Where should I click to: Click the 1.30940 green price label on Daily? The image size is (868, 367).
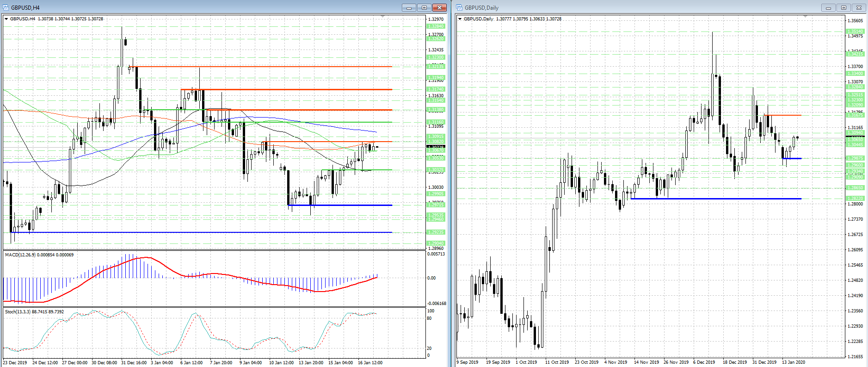855,133
